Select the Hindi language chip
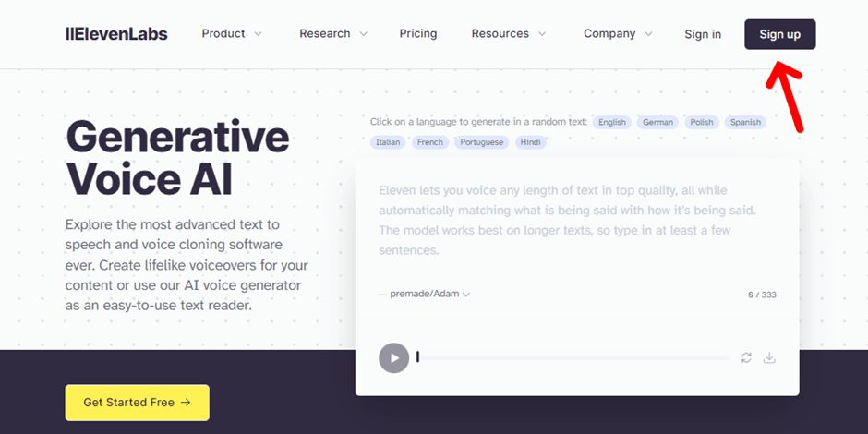Image resolution: width=868 pixels, height=434 pixels. coord(530,142)
